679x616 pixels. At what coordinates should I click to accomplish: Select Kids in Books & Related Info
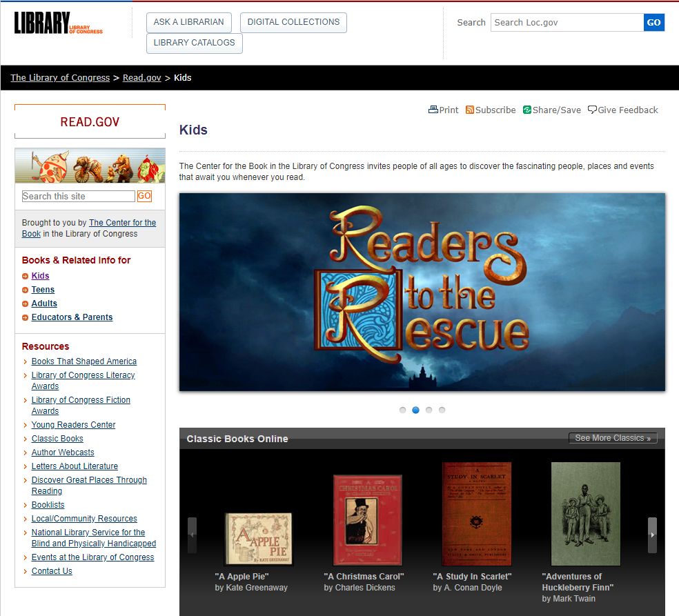point(40,276)
